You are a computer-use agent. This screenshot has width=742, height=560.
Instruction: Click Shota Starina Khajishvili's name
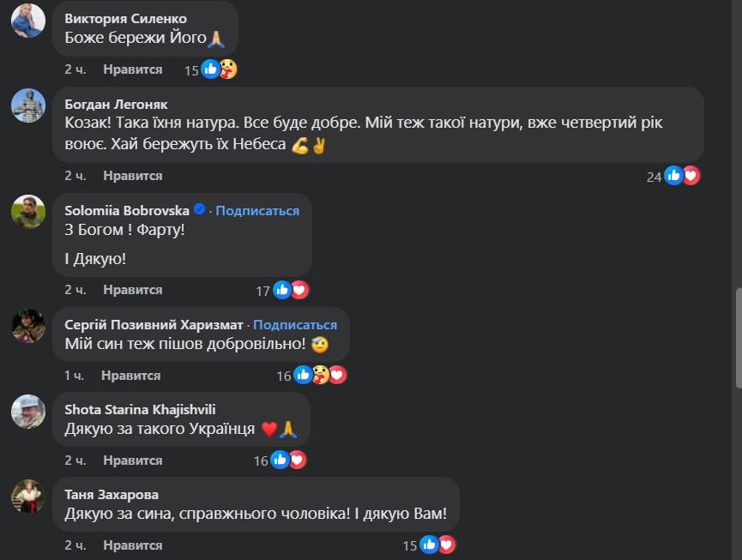[x=142, y=409]
